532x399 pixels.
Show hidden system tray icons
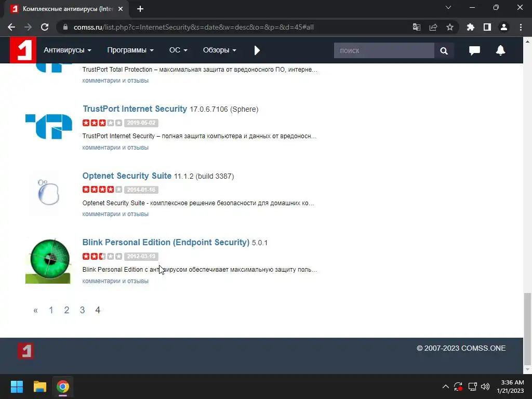pyautogui.click(x=445, y=387)
